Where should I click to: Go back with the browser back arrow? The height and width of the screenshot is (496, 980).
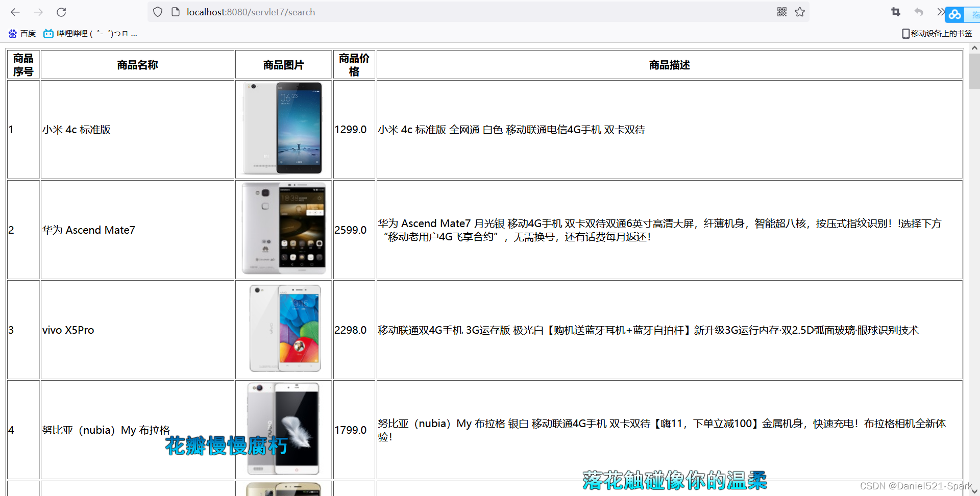point(15,12)
